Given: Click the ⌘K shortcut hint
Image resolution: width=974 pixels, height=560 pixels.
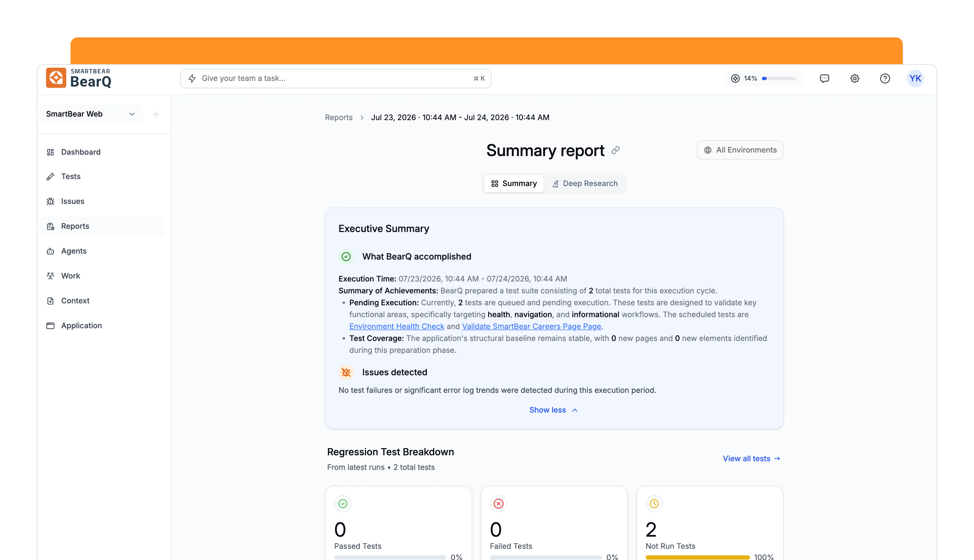Looking at the screenshot, I should (x=479, y=79).
